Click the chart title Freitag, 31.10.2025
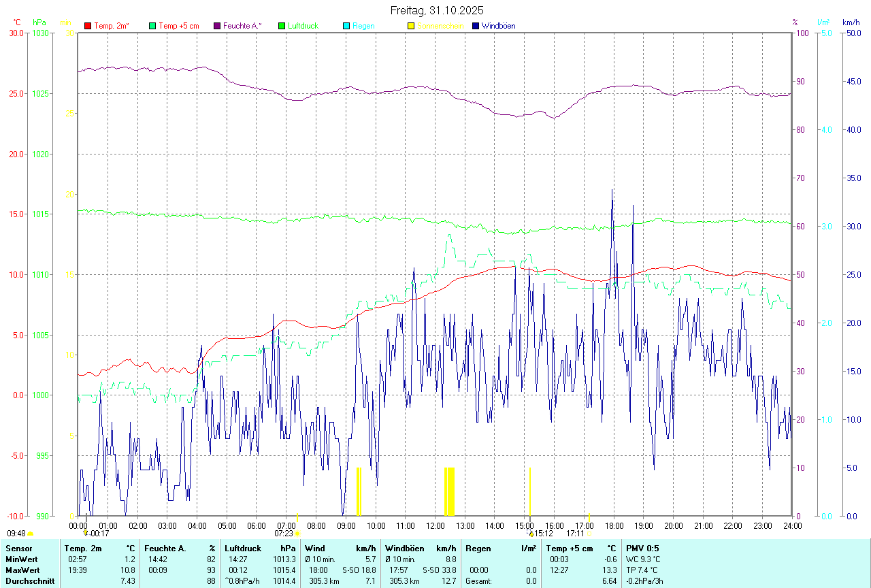The height and width of the screenshot is (588, 871). [437, 10]
